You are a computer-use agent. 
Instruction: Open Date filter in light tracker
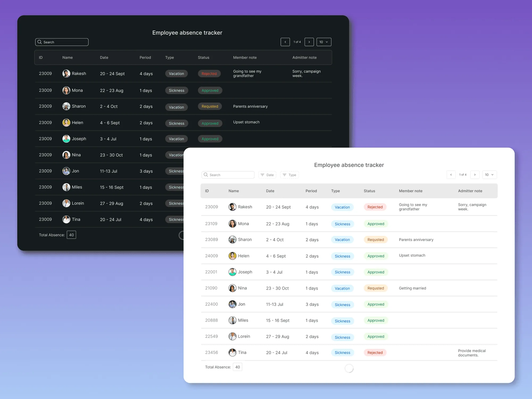[x=267, y=175]
